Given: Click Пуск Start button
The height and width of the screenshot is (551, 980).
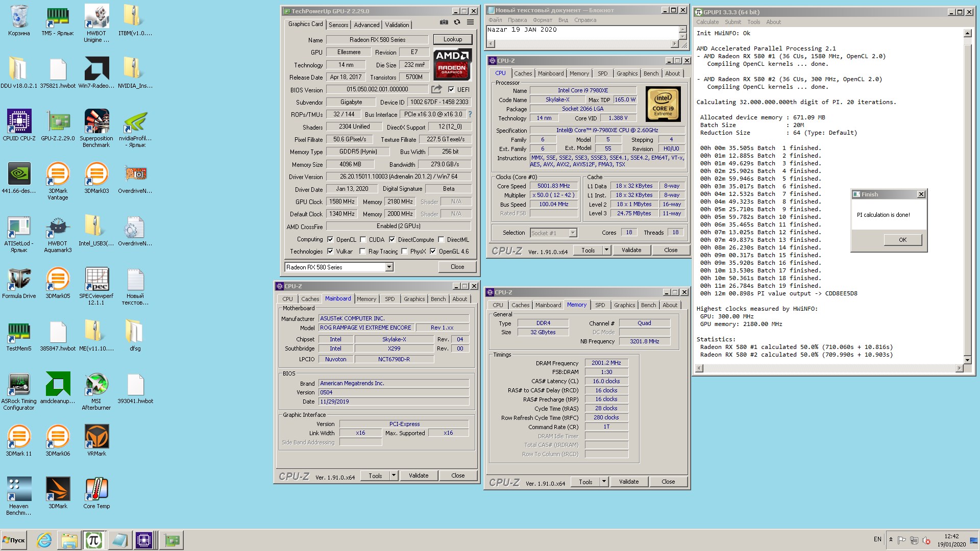Looking at the screenshot, I should 14,540.
